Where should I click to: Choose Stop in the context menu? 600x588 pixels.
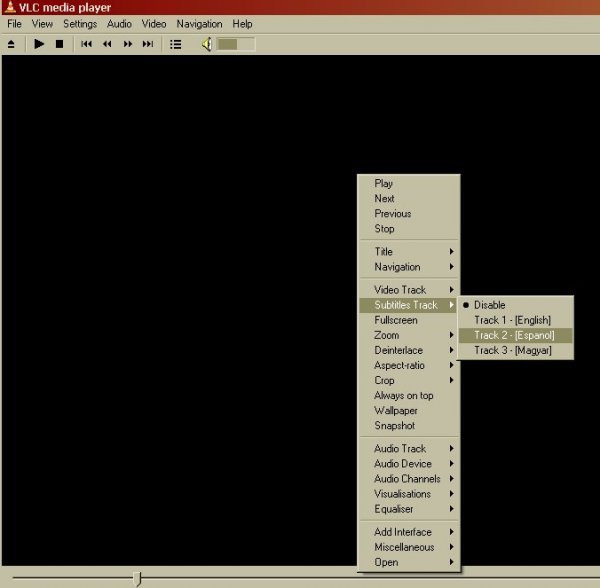pyautogui.click(x=408, y=229)
